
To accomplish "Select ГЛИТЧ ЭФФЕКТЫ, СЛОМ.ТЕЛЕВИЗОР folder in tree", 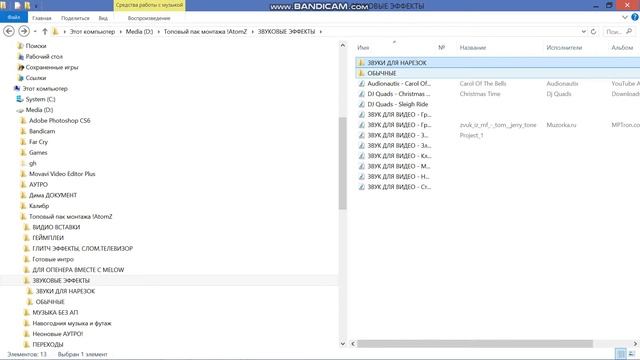I will coord(82,248).
